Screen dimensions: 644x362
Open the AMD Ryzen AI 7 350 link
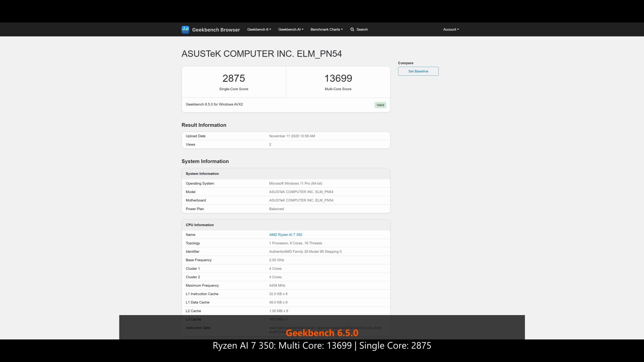[x=285, y=235]
